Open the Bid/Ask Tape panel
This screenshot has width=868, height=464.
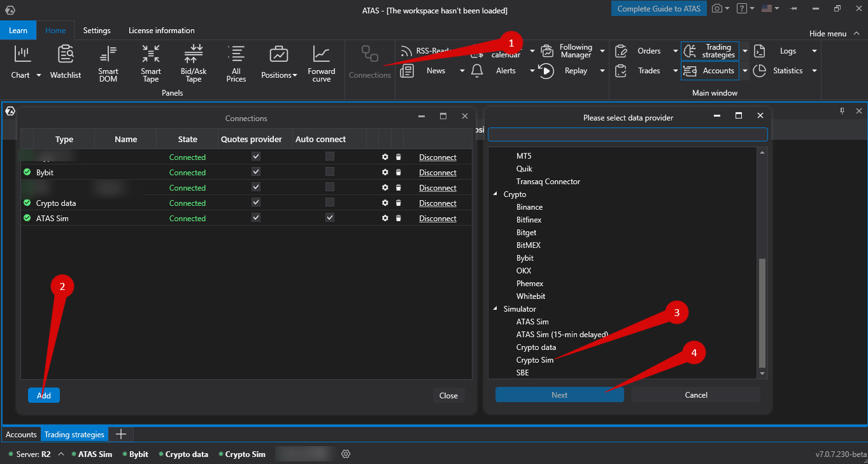tap(194, 64)
